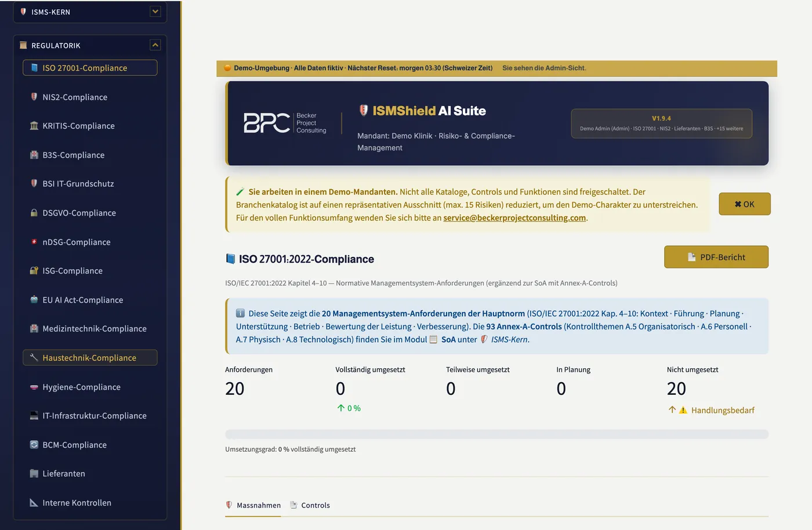Open Lieferanten in sidebar
This screenshot has width=812, height=530.
click(90, 474)
